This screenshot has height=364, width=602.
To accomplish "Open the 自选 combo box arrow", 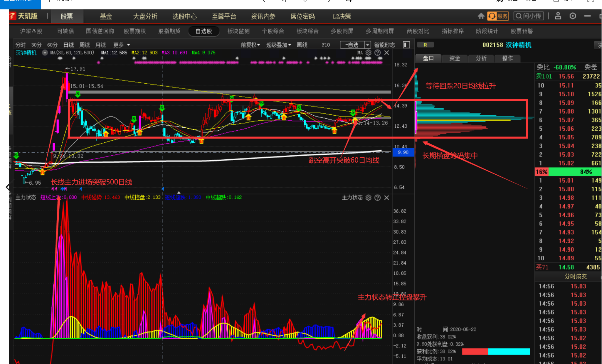I will (x=368, y=45).
